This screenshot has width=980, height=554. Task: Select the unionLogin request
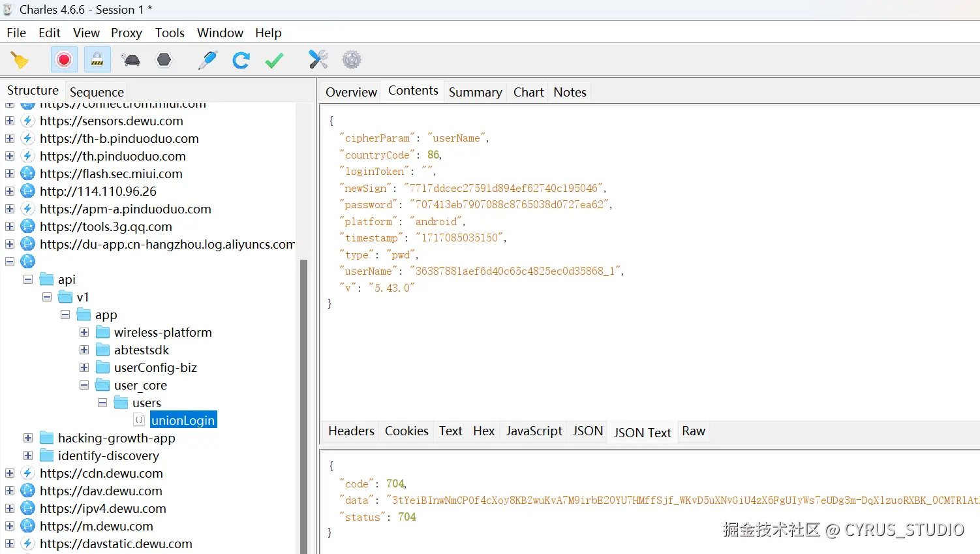[x=183, y=420]
